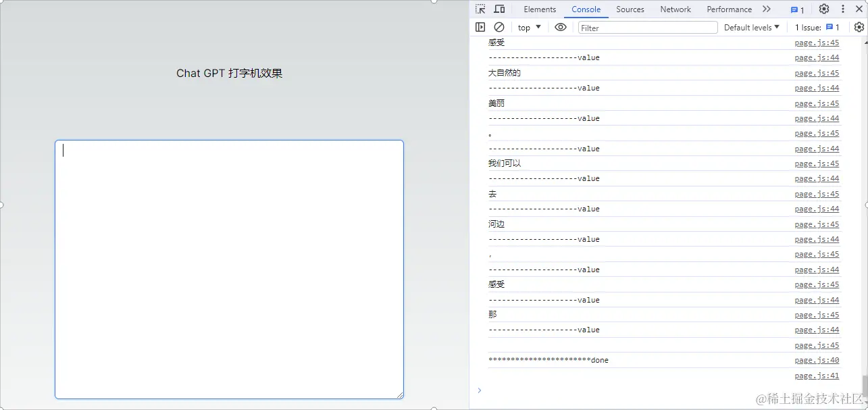The width and height of the screenshot is (868, 410).
Task: Click the issues counter badge in tab bar
Action: click(798, 9)
